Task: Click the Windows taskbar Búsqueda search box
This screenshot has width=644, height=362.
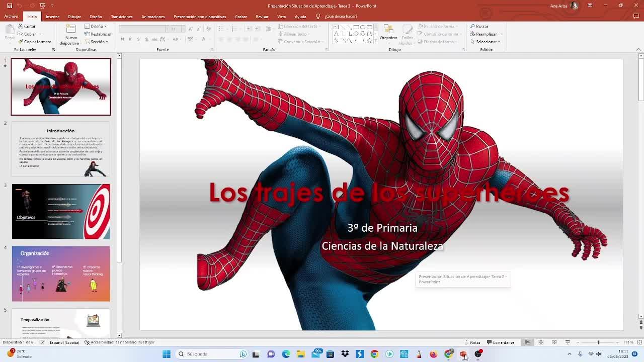Action: [x=211, y=354]
